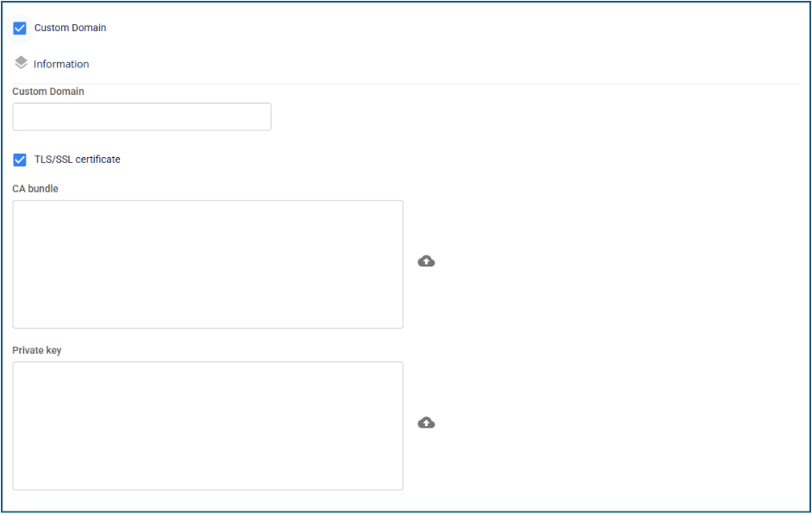Place cursor in the domain name input box
This screenshot has height=515, width=812.
(141, 117)
